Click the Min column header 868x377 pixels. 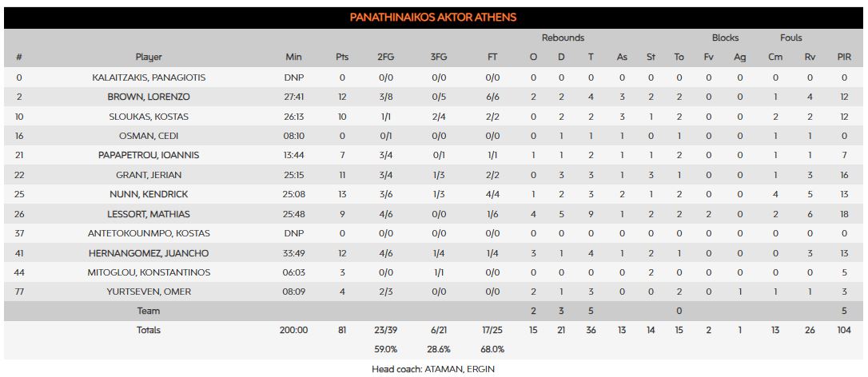(293, 58)
